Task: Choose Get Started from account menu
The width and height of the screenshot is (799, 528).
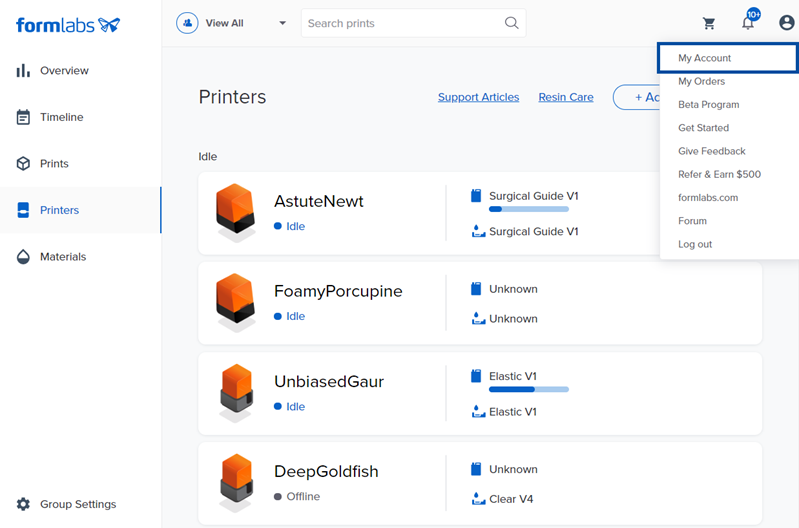Action: click(x=703, y=128)
